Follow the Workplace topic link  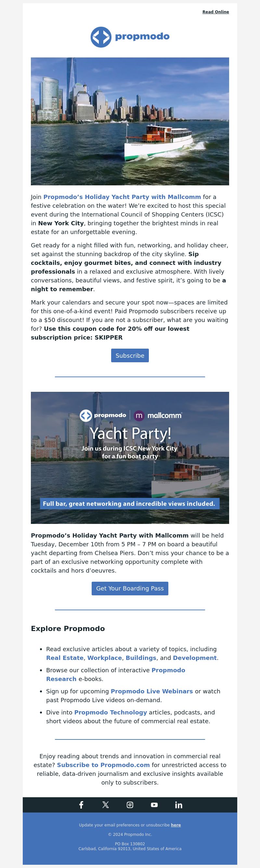[105, 658]
